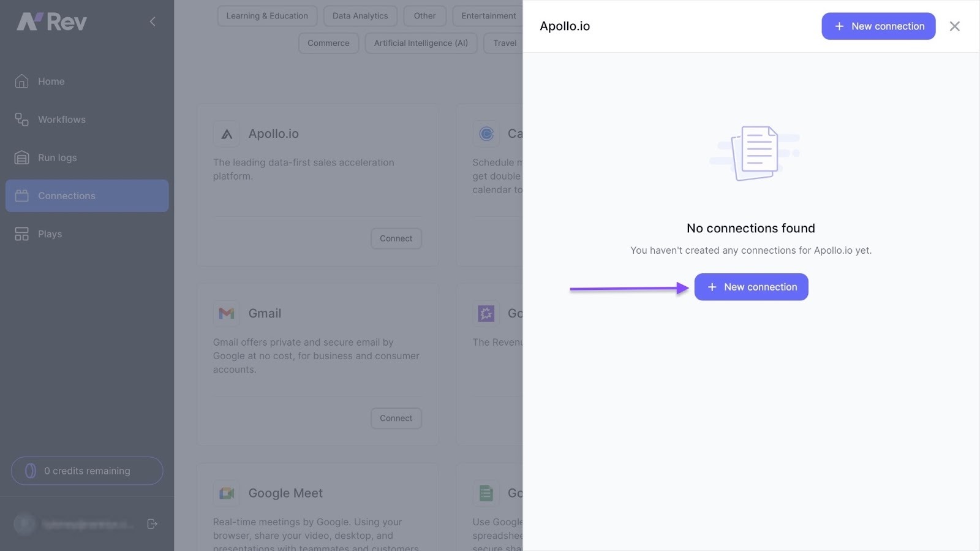Click Connect on the Gmail card
This screenshot has width=980, height=551.
396,418
